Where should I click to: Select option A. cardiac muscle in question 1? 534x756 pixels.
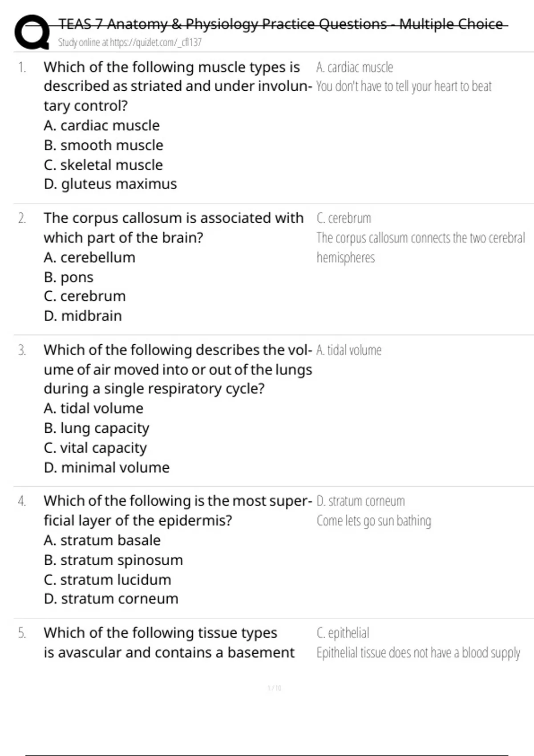click(101, 126)
